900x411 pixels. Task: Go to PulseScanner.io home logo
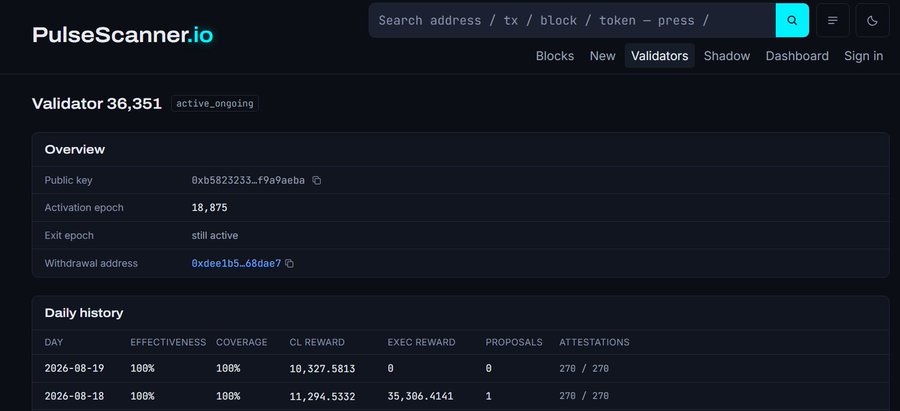click(x=123, y=35)
